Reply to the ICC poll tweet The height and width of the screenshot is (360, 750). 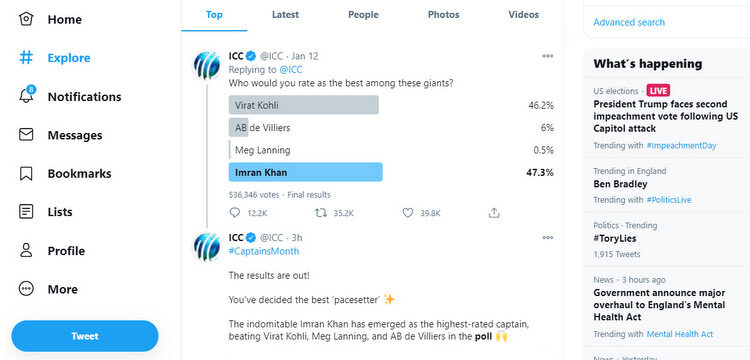pos(235,213)
